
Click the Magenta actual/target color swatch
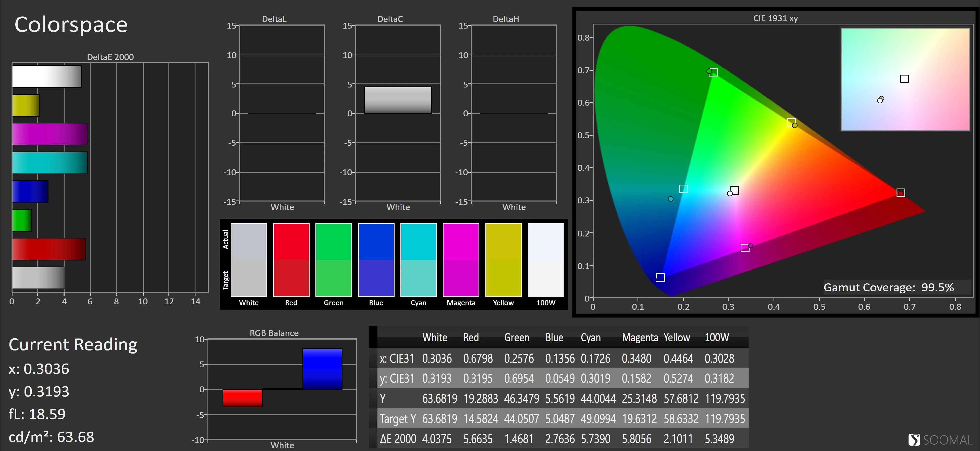pyautogui.click(x=461, y=260)
